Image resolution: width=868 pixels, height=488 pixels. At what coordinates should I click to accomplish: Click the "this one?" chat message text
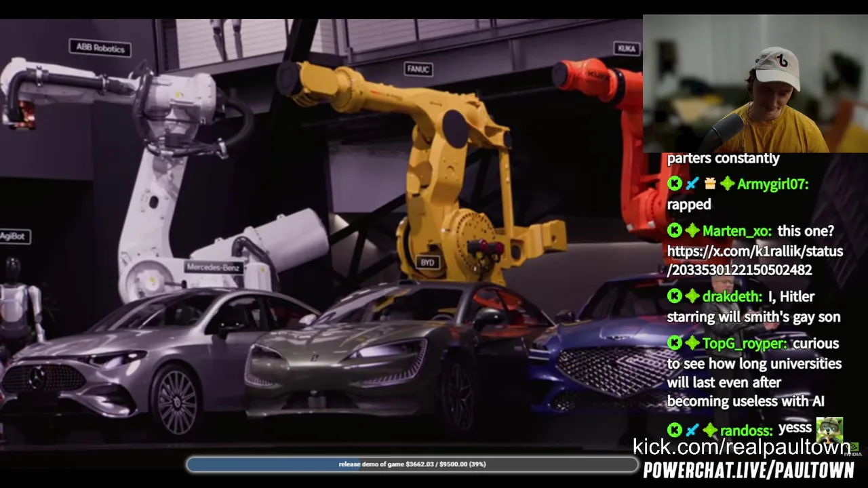pos(806,231)
